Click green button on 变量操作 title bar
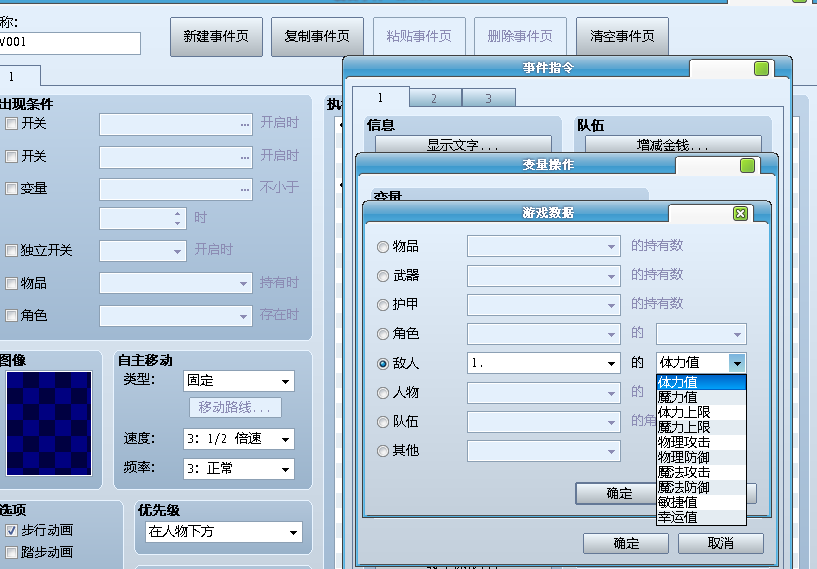The height and width of the screenshot is (569, 817). tap(748, 166)
